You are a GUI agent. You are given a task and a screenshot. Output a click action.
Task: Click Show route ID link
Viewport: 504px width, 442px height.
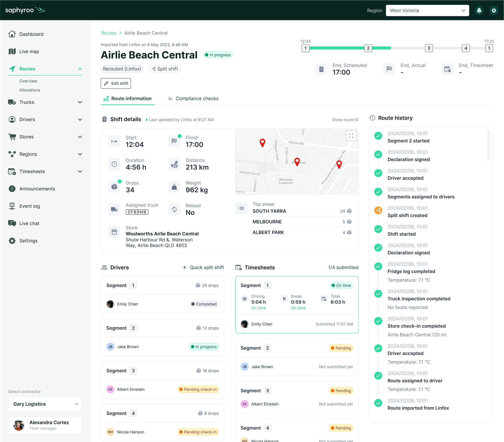click(345, 119)
